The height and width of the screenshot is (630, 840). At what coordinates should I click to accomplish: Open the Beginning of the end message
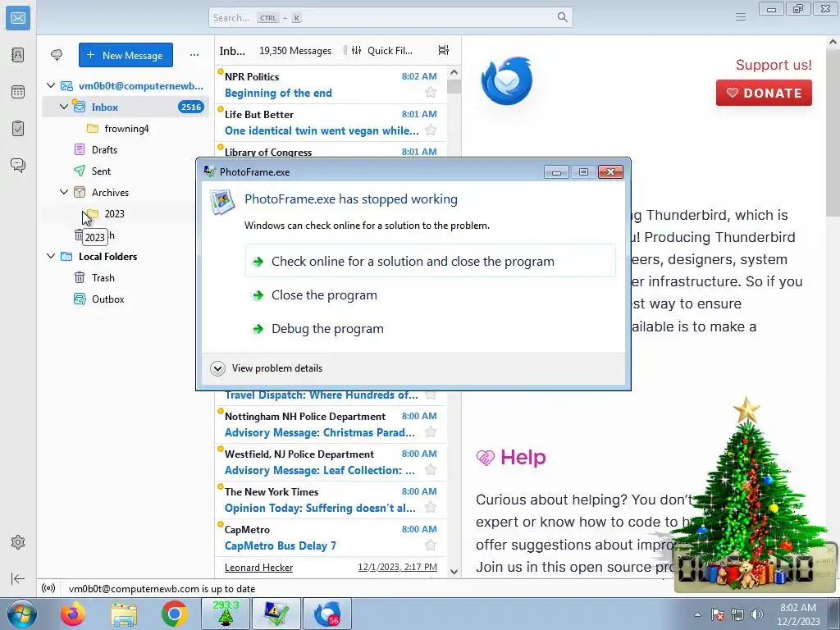[x=331, y=84]
